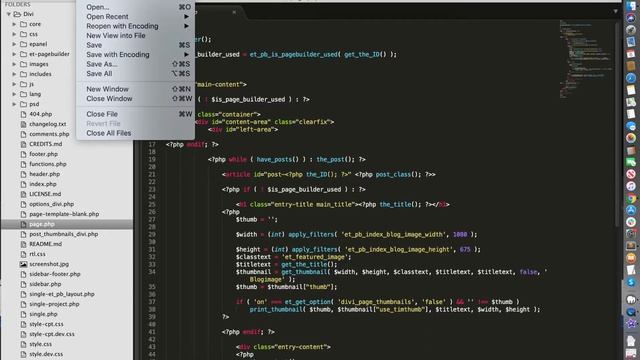
Task: Open LICENSE.md from the file list
Action: tap(45, 194)
